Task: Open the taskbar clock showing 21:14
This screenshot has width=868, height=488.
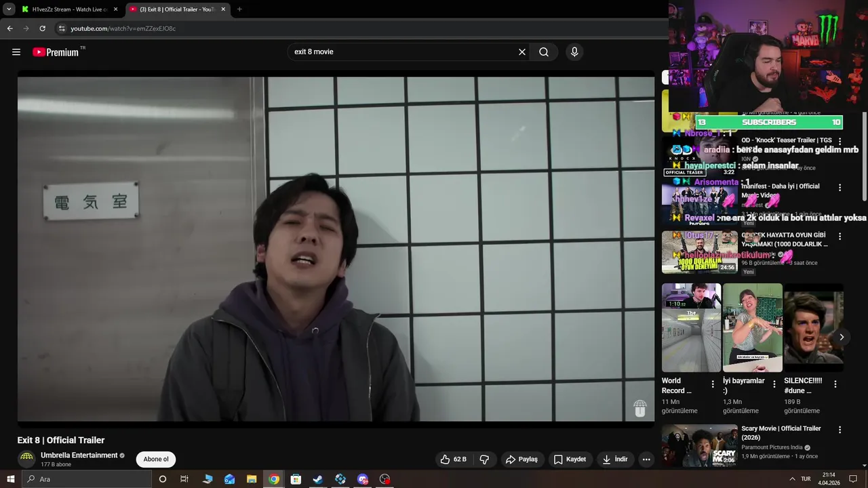Action: point(829,479)
